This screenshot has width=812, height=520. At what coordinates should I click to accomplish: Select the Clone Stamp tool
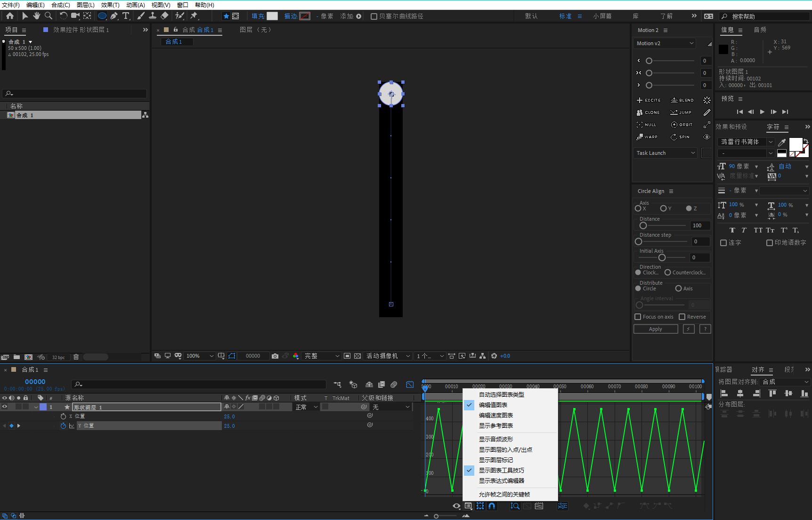pyautogui.click(x=153, y=16)
